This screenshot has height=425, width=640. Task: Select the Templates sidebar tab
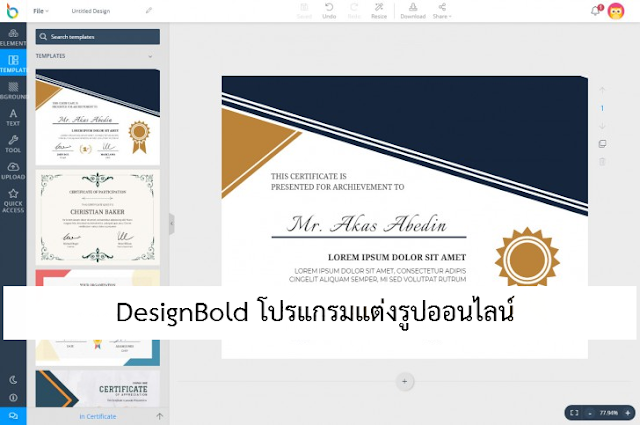click(x=13, y=63)
